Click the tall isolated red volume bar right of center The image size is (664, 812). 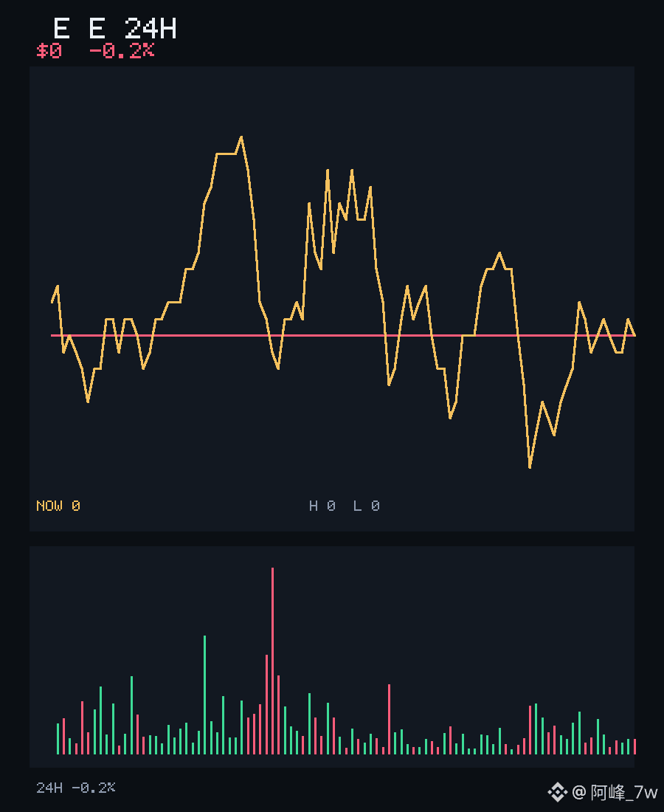tap(390, 719)
